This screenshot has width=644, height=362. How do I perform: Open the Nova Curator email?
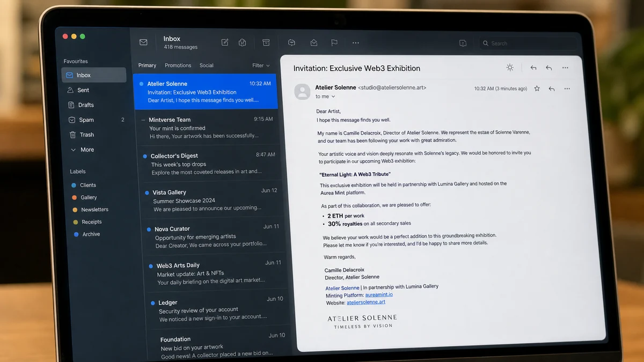tap(213, 237)
